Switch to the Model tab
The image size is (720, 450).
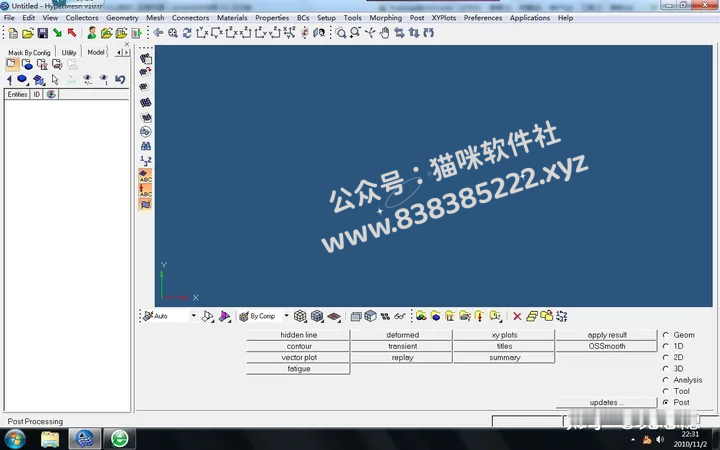96,52
